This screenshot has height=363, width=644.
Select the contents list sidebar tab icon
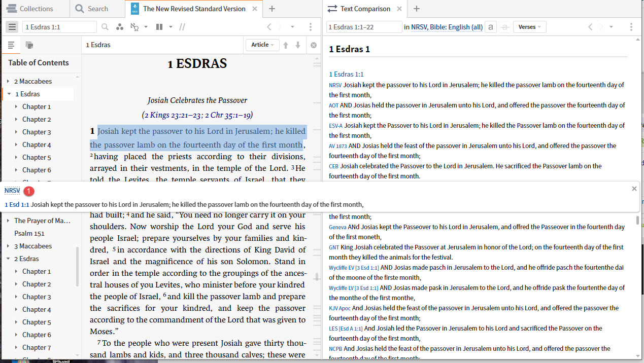[11, 45]
